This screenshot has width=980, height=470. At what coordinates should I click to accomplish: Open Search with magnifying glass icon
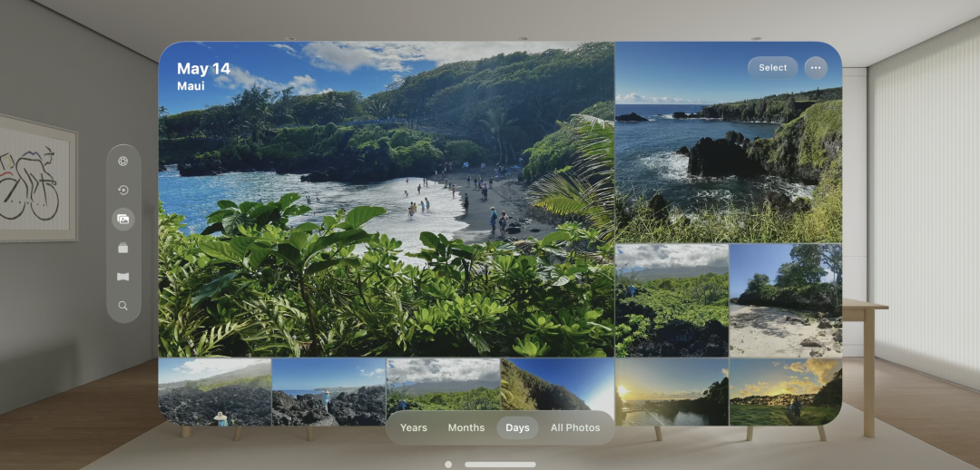tap(123, 306)
